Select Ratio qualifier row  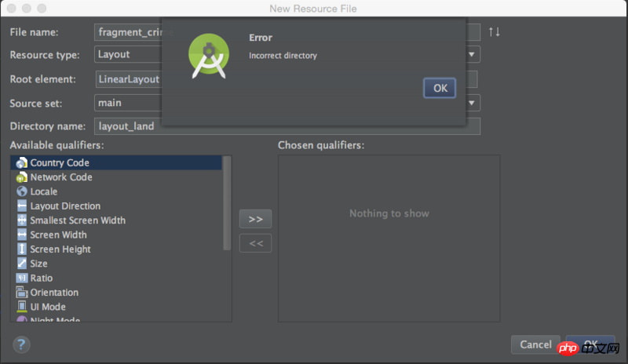[116, 278]
